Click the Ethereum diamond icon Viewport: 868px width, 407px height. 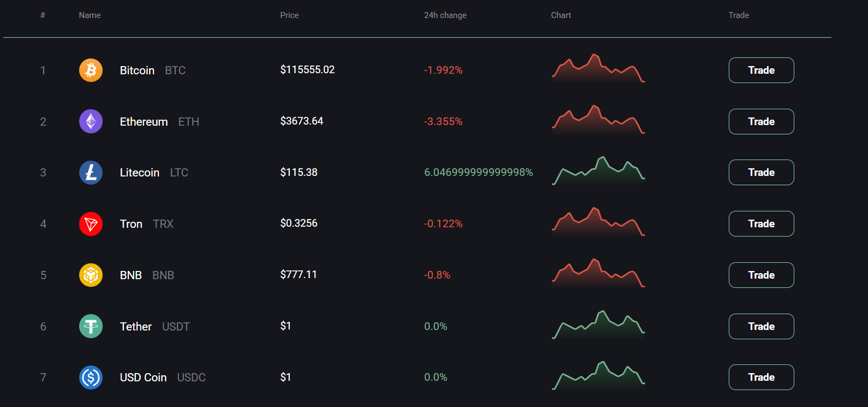click(x=91, y=121)
